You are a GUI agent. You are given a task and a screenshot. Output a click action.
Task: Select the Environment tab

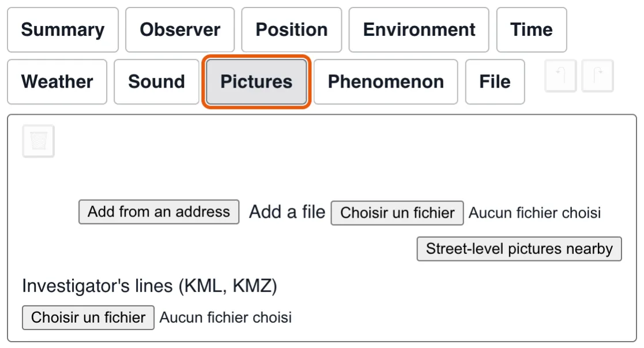pyautogui.click(x=419, y=29)
